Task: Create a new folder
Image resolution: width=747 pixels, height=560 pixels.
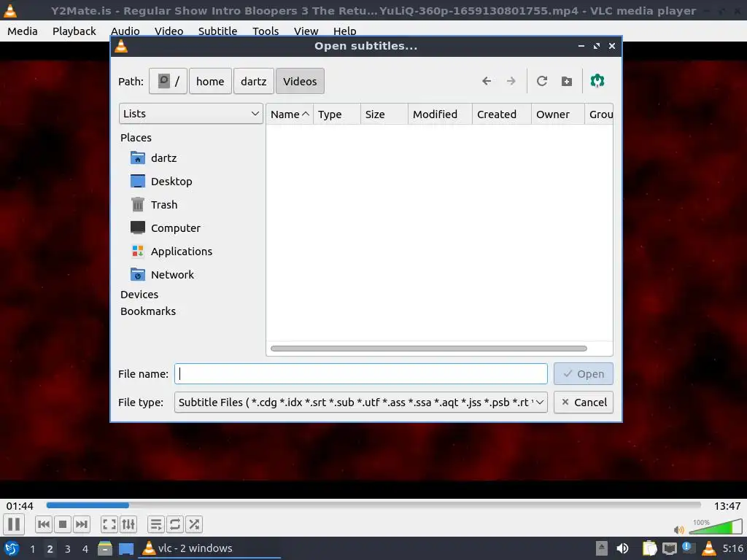Action: [566, 81]
